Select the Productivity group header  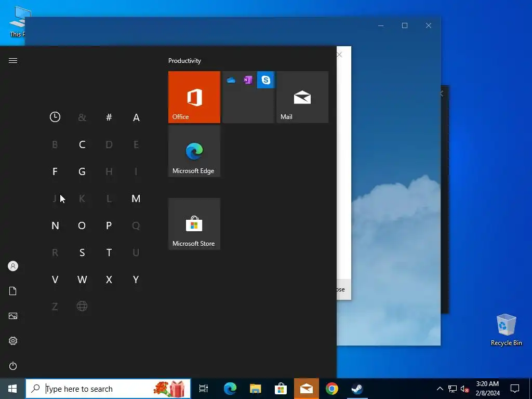click(184, 61)
